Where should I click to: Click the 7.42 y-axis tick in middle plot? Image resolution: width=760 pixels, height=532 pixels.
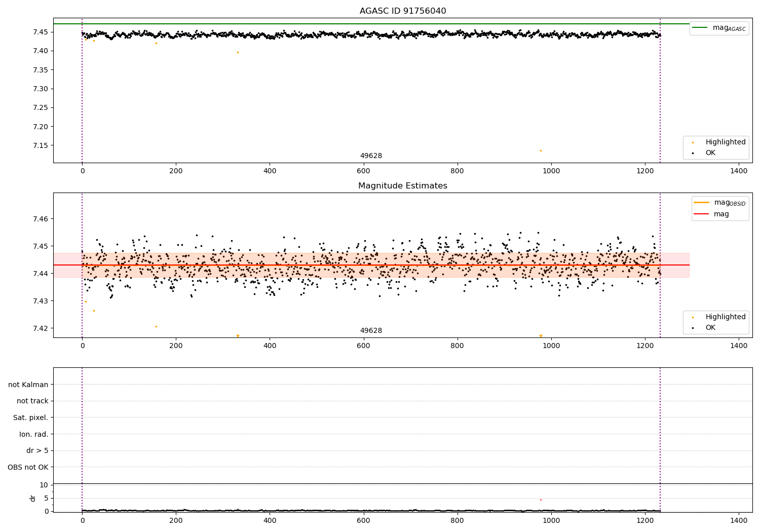pyautogui.click(x=40, y=328)
